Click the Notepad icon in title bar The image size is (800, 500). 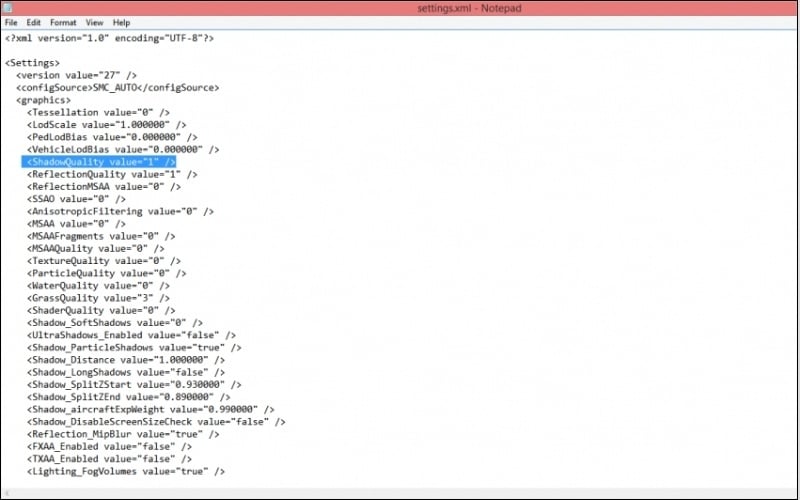(x=7, y=8)
